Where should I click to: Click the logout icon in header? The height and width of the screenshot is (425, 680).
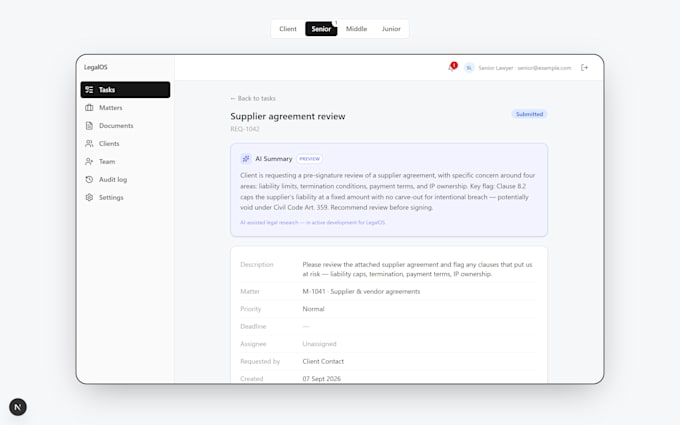pos(584,68)
